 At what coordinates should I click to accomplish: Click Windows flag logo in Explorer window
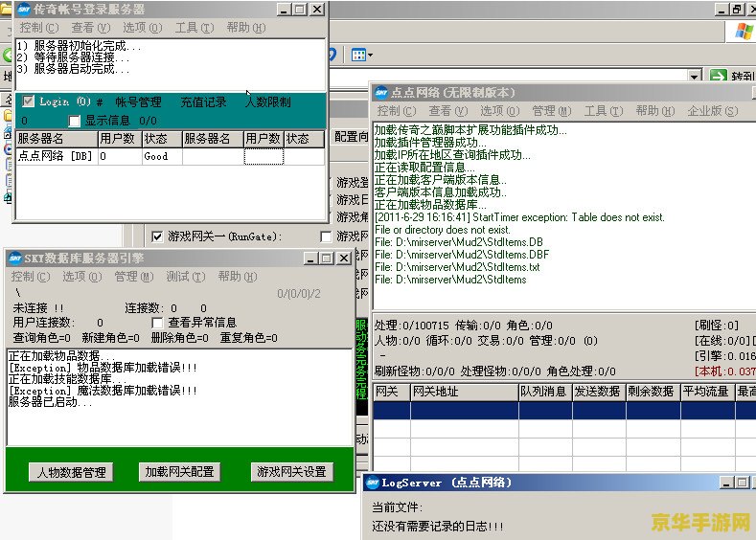pos(744,32)
